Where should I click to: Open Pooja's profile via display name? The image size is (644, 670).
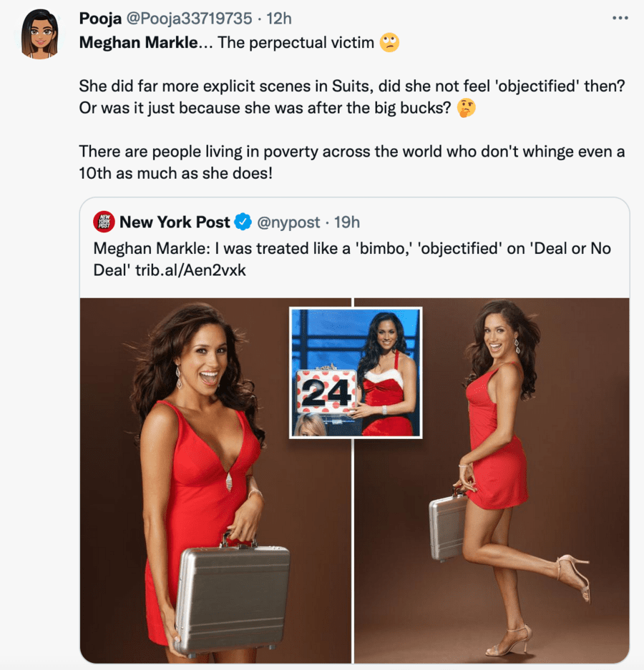(100, 19)
